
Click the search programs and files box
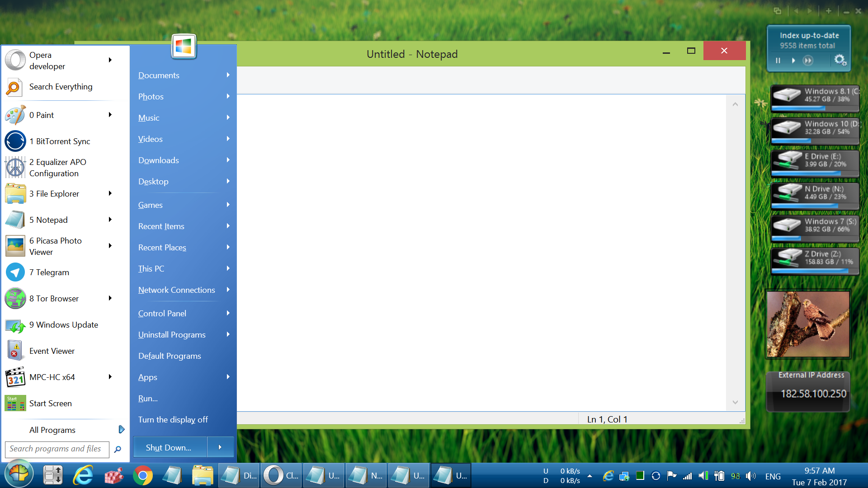point(56,449)
